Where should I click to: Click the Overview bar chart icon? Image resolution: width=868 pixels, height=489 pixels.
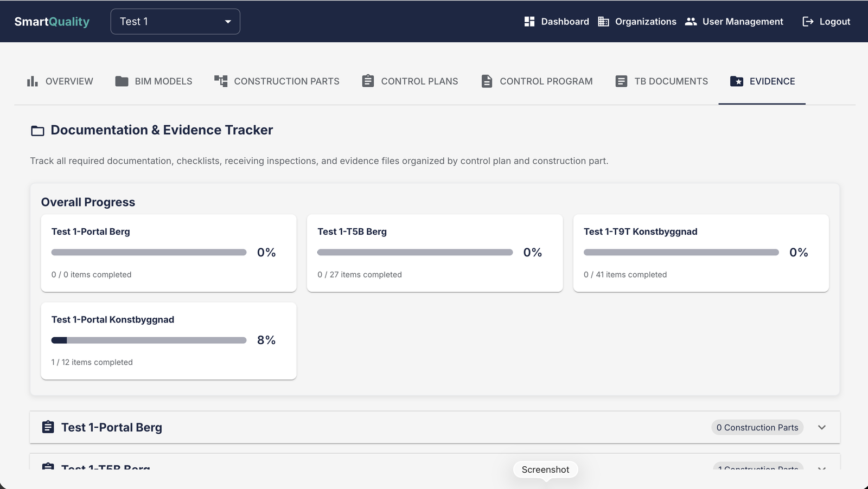(33, 81)
